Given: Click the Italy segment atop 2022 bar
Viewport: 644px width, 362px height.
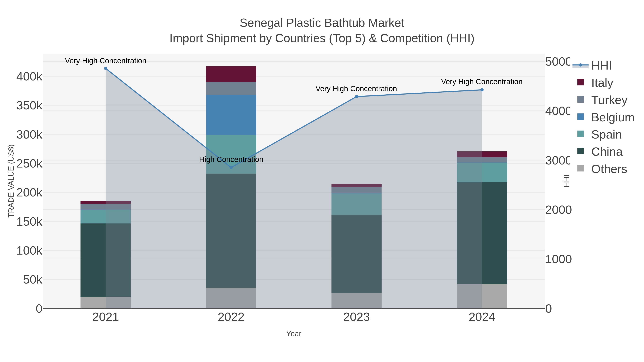Looking at the screenshot, I should 231,74.
